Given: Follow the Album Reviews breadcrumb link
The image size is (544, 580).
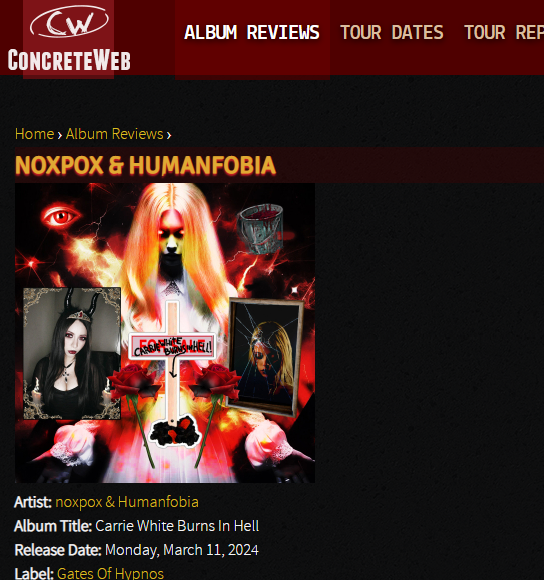Looking at the screenshot, I should [x=115, y=134].
